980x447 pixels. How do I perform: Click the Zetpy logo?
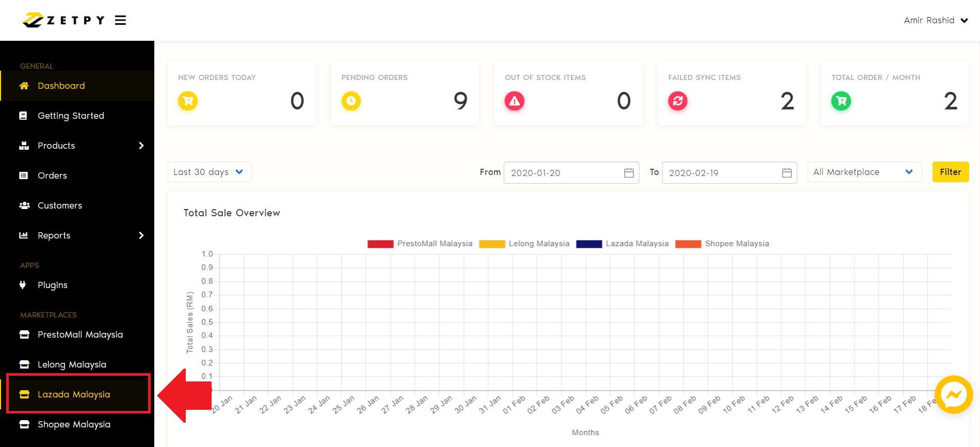click(63, 20)
